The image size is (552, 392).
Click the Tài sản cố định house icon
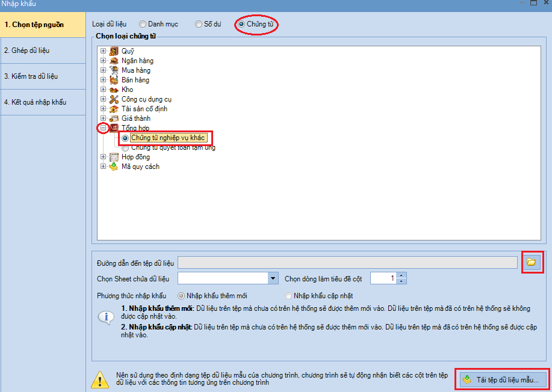pos(114,109)
